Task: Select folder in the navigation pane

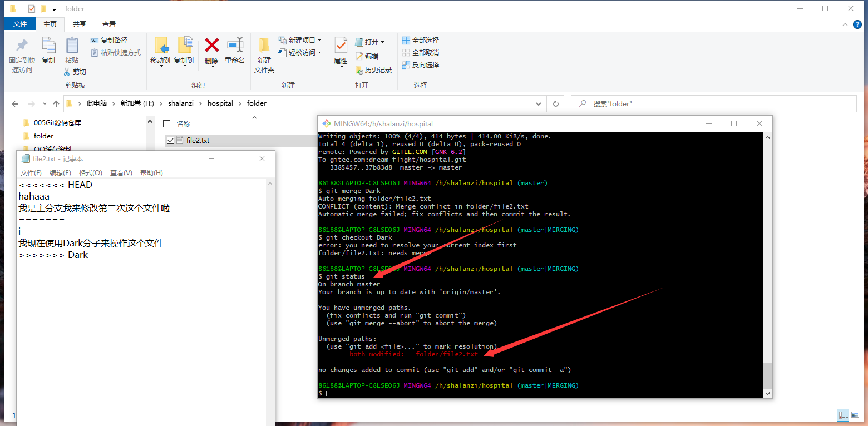Action: coord(43,136)
